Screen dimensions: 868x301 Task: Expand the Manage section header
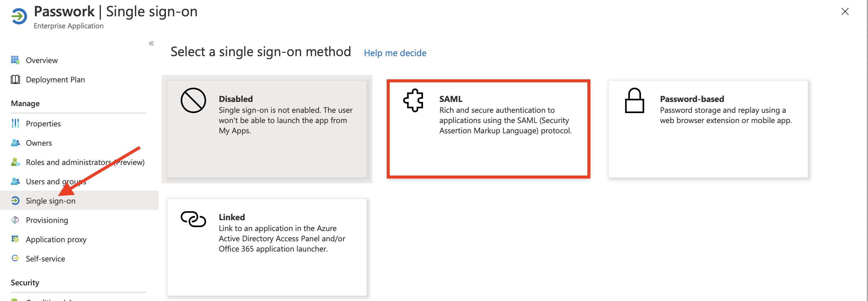tap(25, 103)
